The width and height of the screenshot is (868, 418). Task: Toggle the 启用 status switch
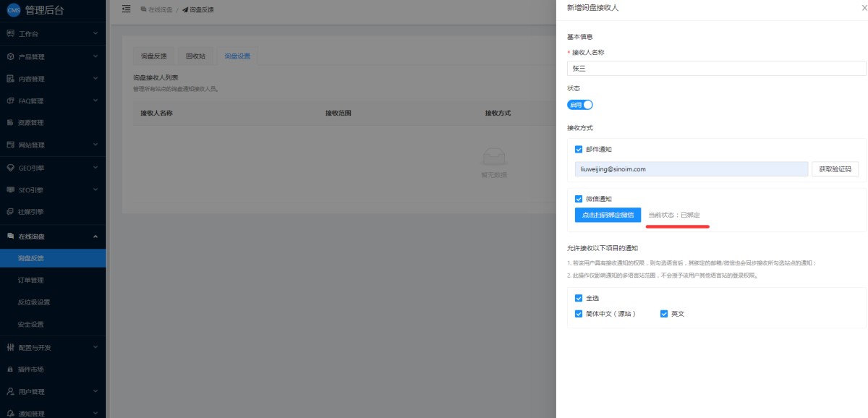pyautogui.click(x=580, y=105)
